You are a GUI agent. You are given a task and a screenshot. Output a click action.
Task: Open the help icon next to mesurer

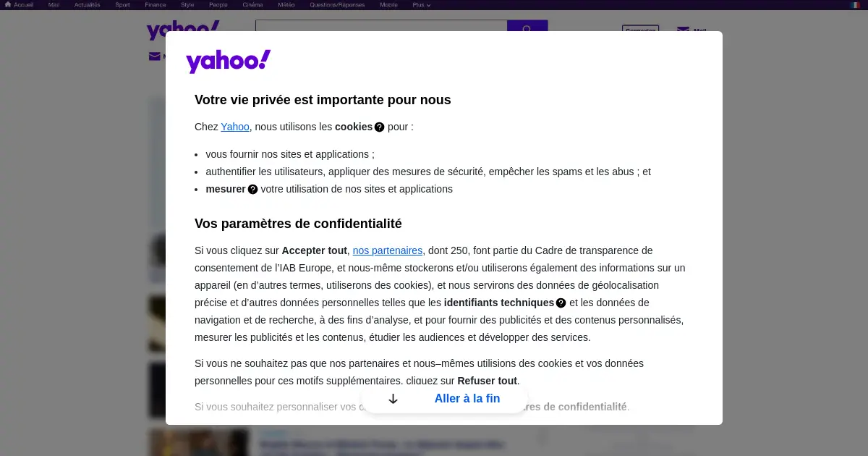tap(252, 190)
